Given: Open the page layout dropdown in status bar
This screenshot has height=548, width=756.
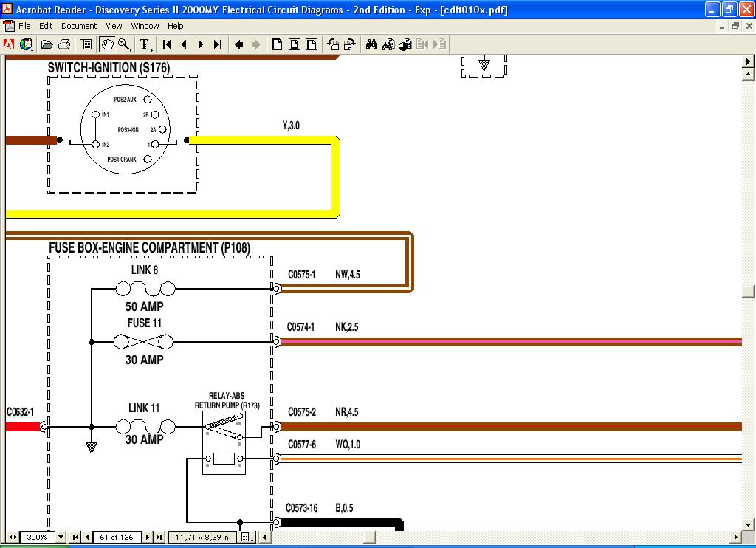Looking at the screenshot, I should [x=247, y=537].
